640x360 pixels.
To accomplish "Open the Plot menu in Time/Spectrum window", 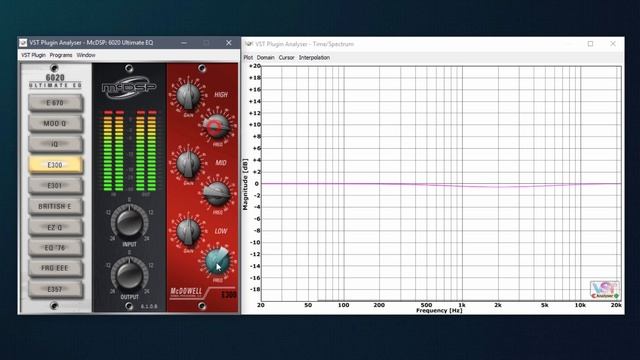I will pos(248,58).
